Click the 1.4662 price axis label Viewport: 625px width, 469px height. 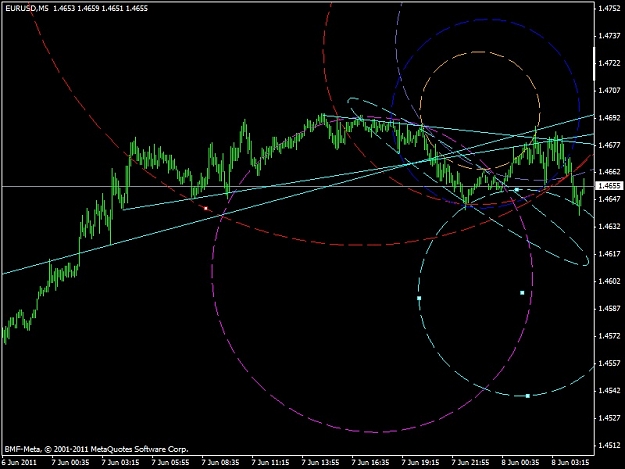tap(609, 172)
